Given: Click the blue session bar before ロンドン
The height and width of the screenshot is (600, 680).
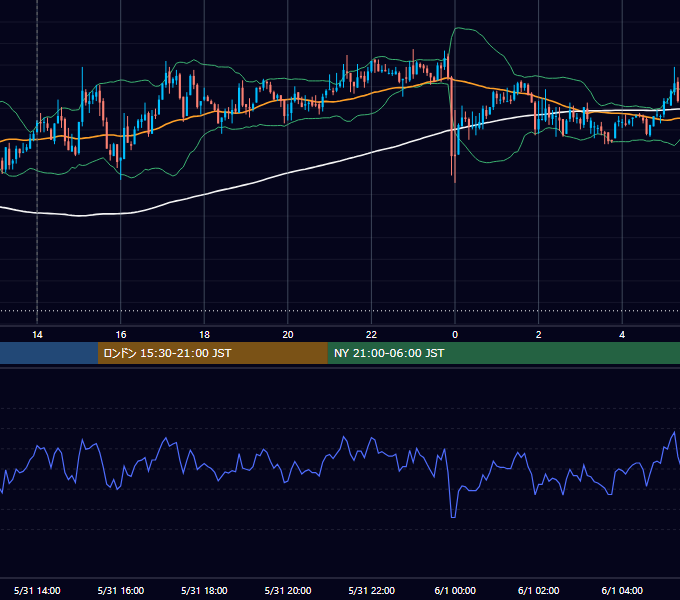Looking at the screenshot, I should point(49,353).
